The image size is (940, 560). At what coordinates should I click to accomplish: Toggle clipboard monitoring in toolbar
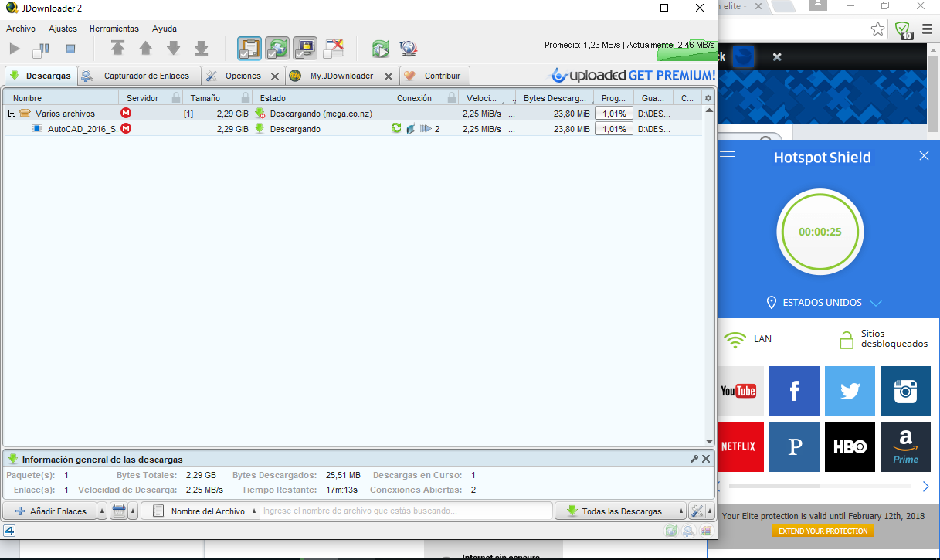(x=249, y=49)
